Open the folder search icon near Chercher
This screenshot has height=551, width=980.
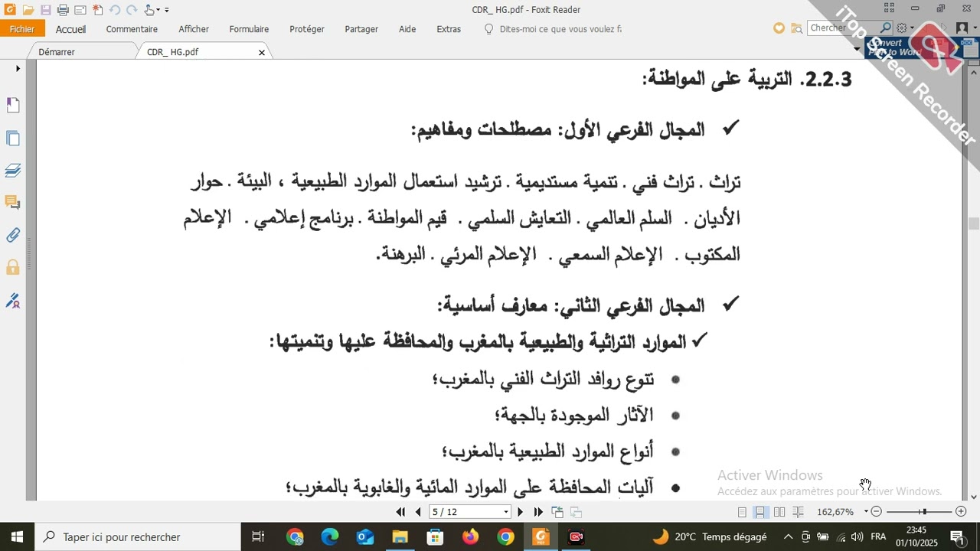(x=796, y=28)
